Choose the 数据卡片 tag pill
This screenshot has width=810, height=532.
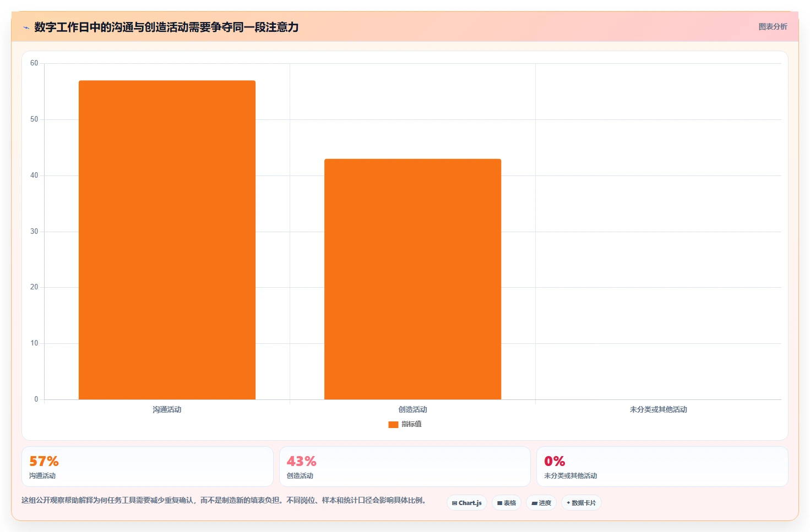coord(581,503)
